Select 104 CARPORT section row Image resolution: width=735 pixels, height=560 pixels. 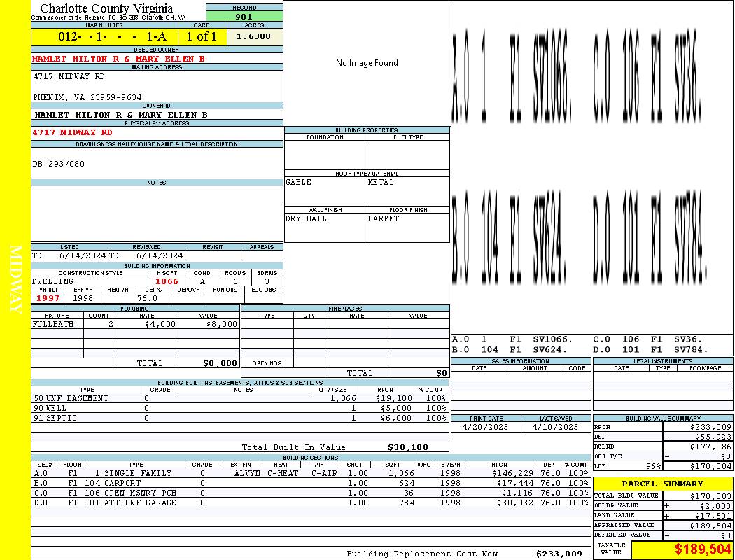(x=311, y=484)
